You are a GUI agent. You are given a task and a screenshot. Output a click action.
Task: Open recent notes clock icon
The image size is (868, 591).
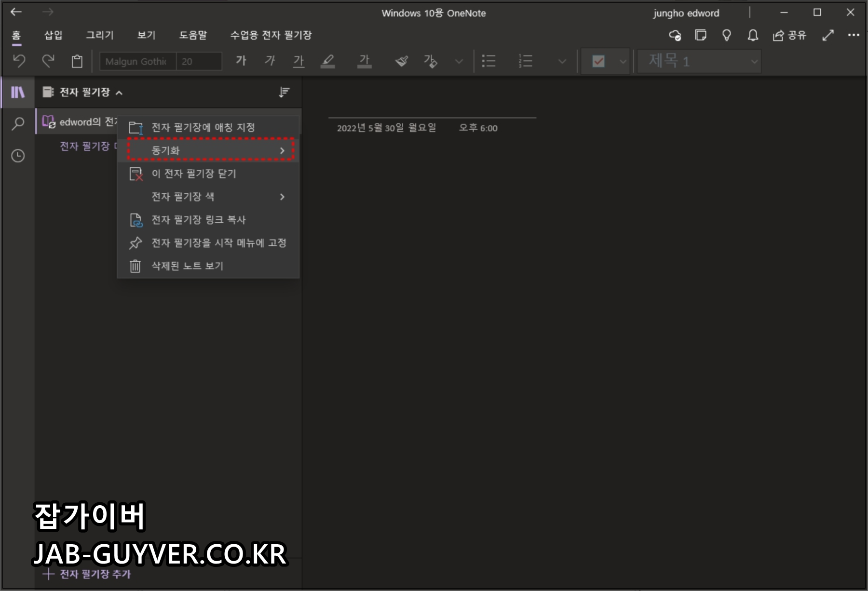pyautogui.click(x=18, y=156)
